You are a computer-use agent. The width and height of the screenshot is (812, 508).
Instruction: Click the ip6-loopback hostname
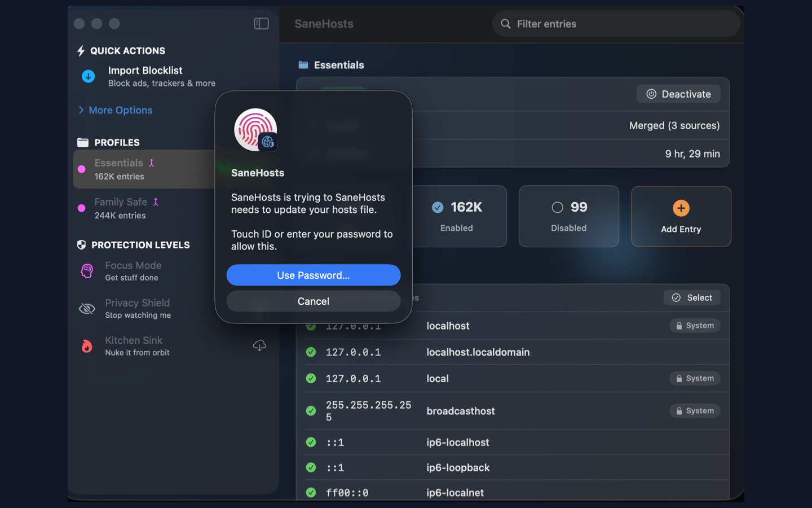click(x=458, y=467)
